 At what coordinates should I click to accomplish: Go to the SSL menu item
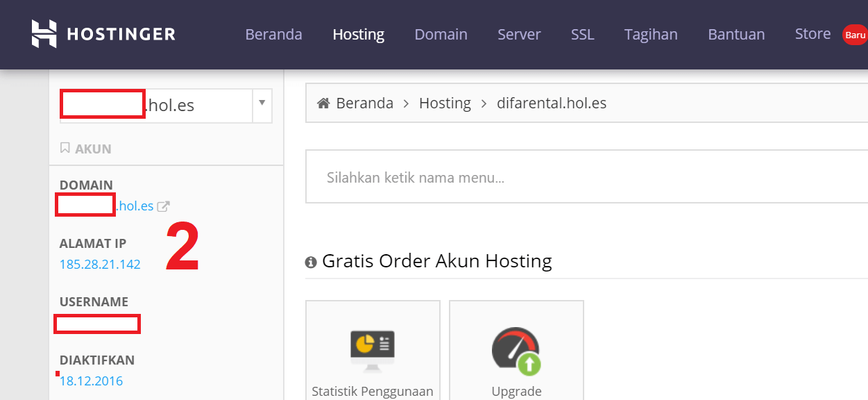click(x=583, y=34)
